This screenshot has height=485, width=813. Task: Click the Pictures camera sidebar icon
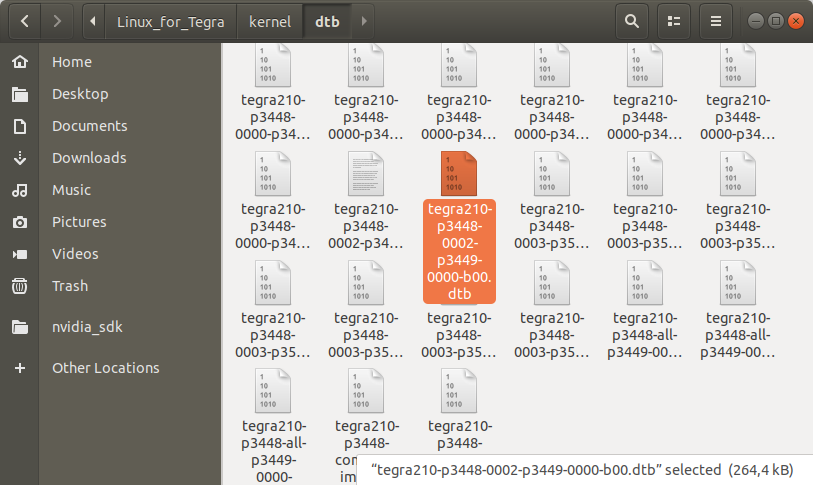click(19, 222)
